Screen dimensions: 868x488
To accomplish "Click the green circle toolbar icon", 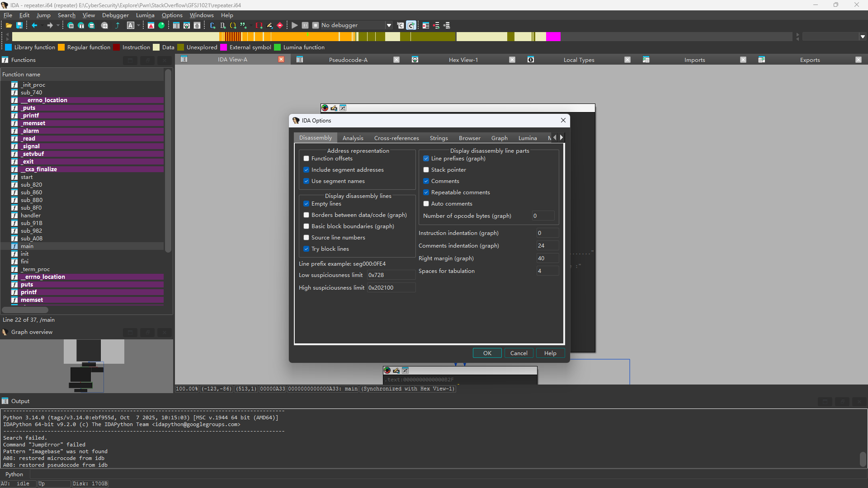I will click(x=161, y=26).
